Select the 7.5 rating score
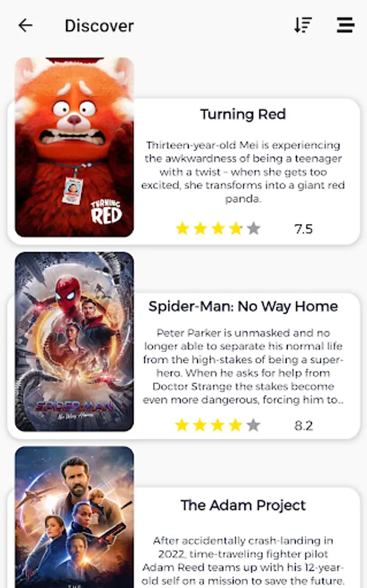Screen dimensions: 367x588 point(304,229)
